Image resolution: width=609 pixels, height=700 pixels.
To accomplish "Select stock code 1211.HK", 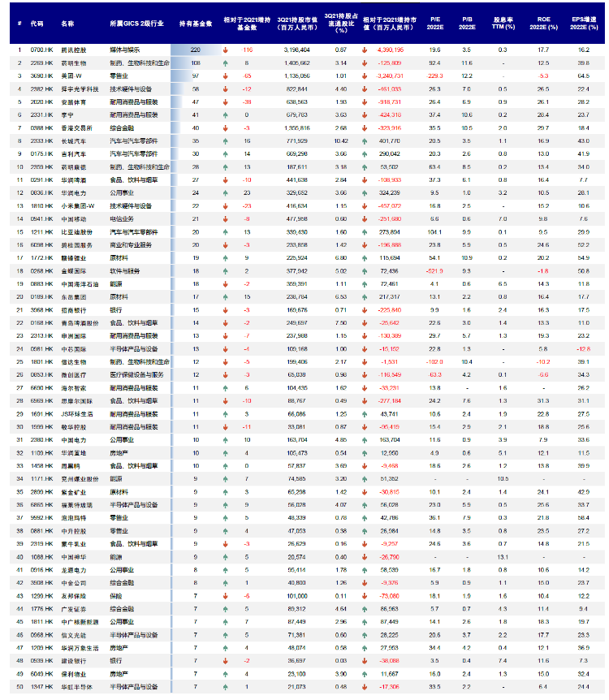I will (x=41, y=232).
